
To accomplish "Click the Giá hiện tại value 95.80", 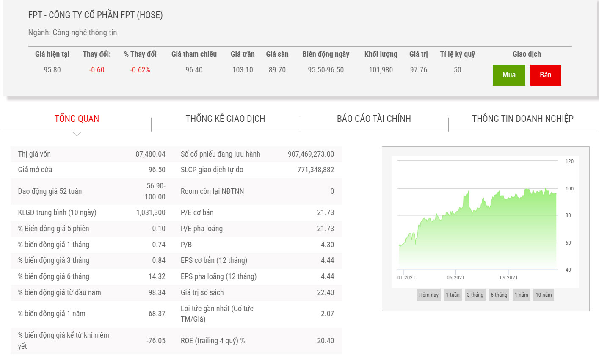I will pyautogui.click(x=52, y=70).
